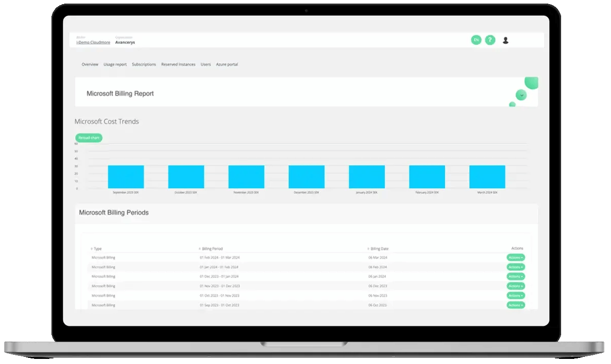Click the EN language selector icon
The image size is (611, 364).
[476, 40]
